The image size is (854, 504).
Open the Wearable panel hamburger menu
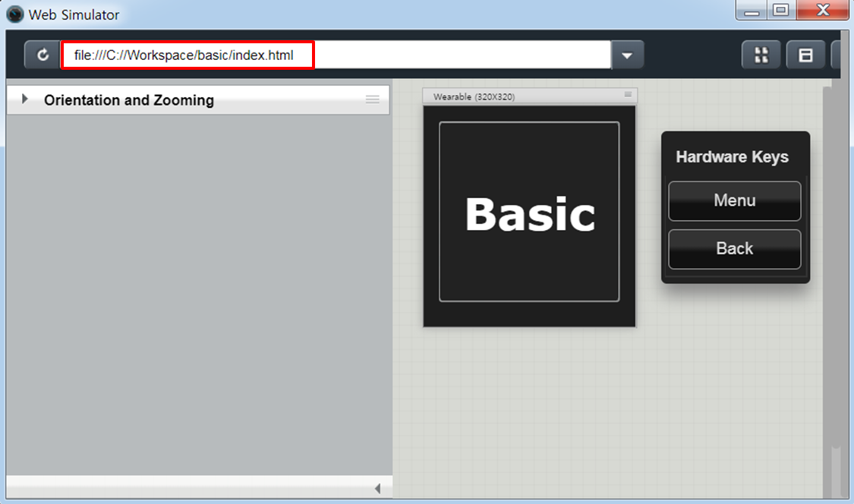pyautogui.click(x=628, y=96)
